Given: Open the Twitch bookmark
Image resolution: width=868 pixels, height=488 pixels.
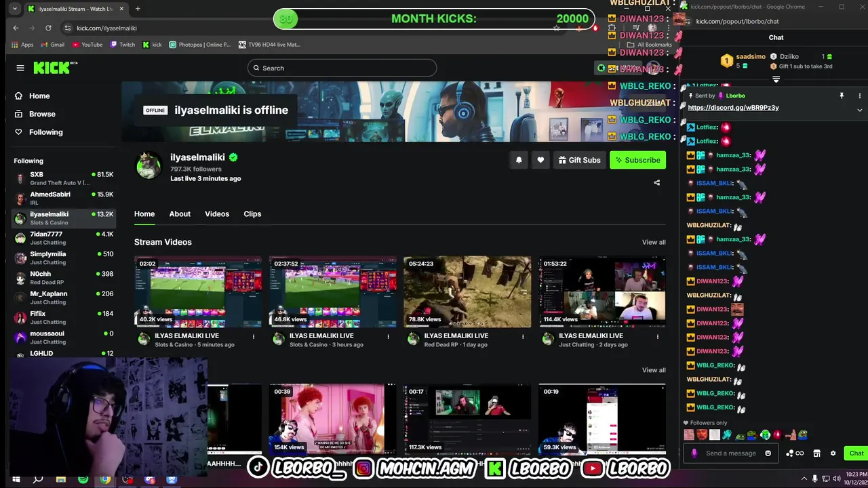Looking at the screenshot, I should tap(122, 45).
